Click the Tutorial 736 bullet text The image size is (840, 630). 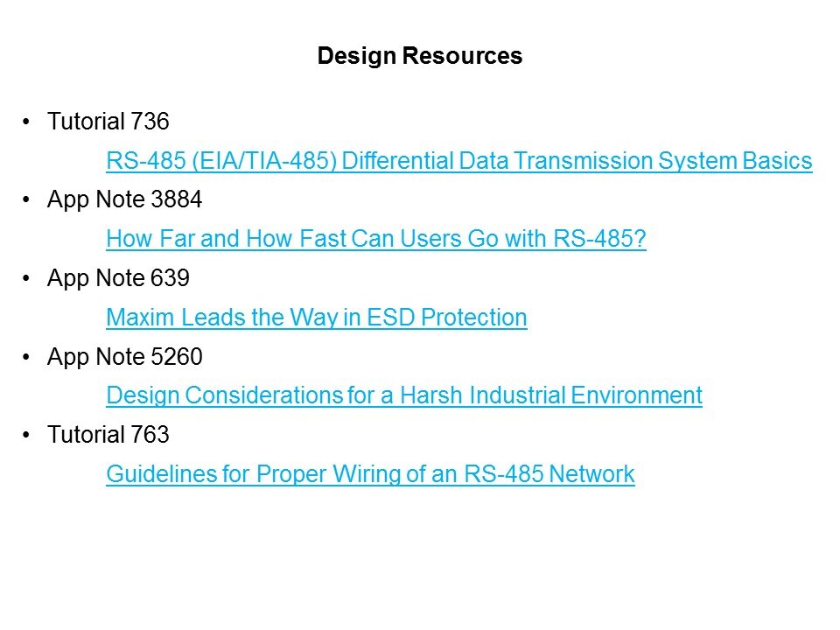[x=107, y=122]
